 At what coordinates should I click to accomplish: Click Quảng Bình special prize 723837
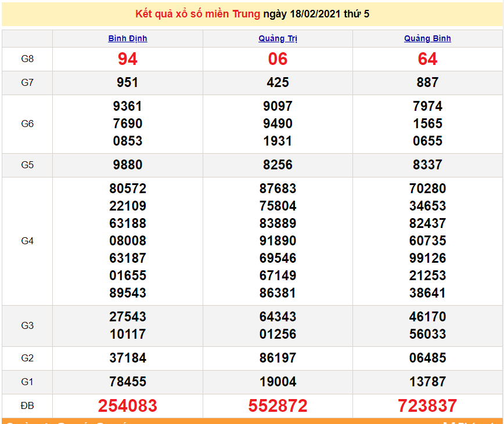tap(427, 405)
